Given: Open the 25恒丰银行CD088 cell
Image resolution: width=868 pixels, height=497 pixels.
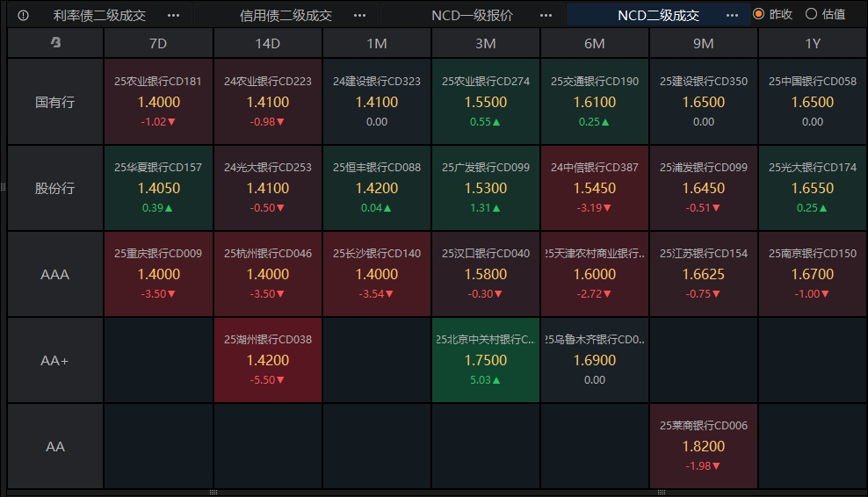Looking at the screenshot, I should [376, 188].
